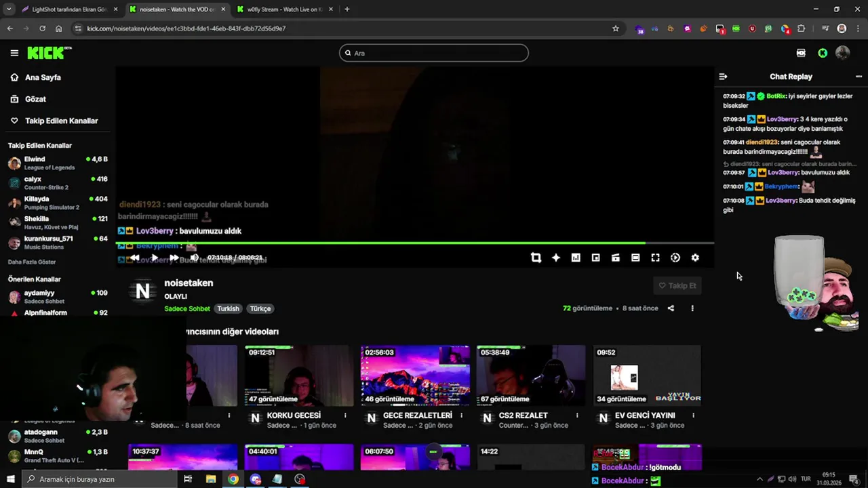Screen dimensions: 868x488
Task: Open the EV GENCİ YAYINI video thumbnail
Action: tap(647, 375)
